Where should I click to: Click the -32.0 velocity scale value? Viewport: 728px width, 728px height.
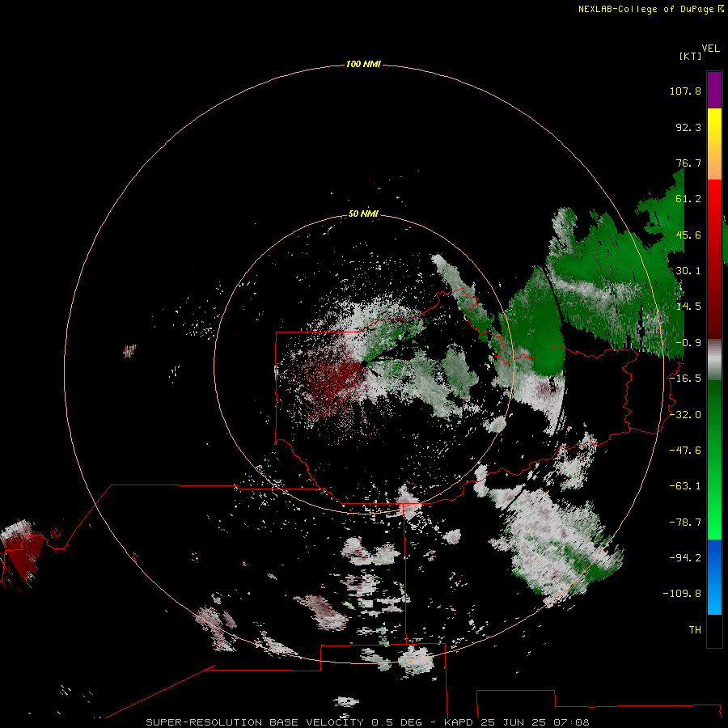point(685,414)
